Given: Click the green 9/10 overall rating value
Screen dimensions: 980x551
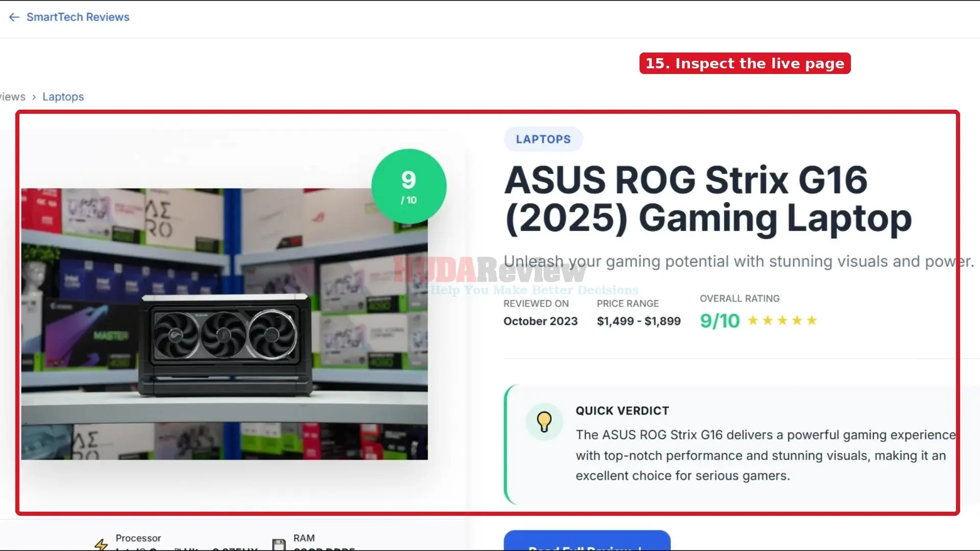Looking at the screenshot, I should point(720,321).
